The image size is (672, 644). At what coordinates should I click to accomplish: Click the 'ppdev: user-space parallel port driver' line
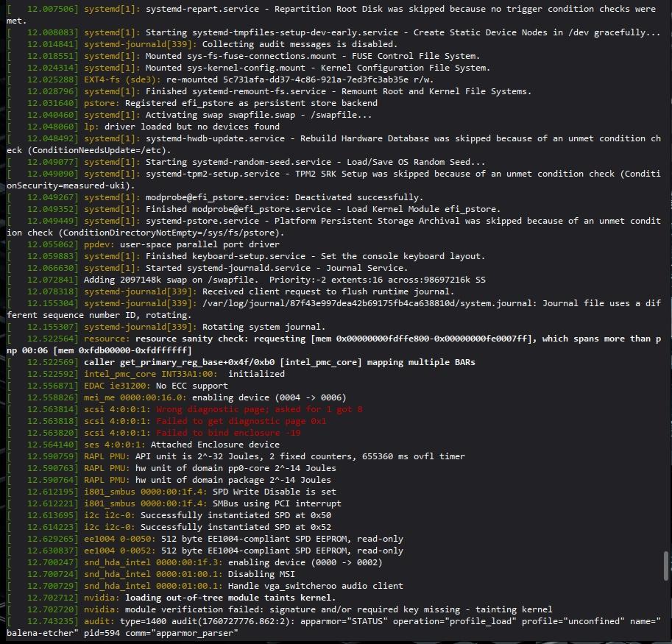[x=182, y=244]
